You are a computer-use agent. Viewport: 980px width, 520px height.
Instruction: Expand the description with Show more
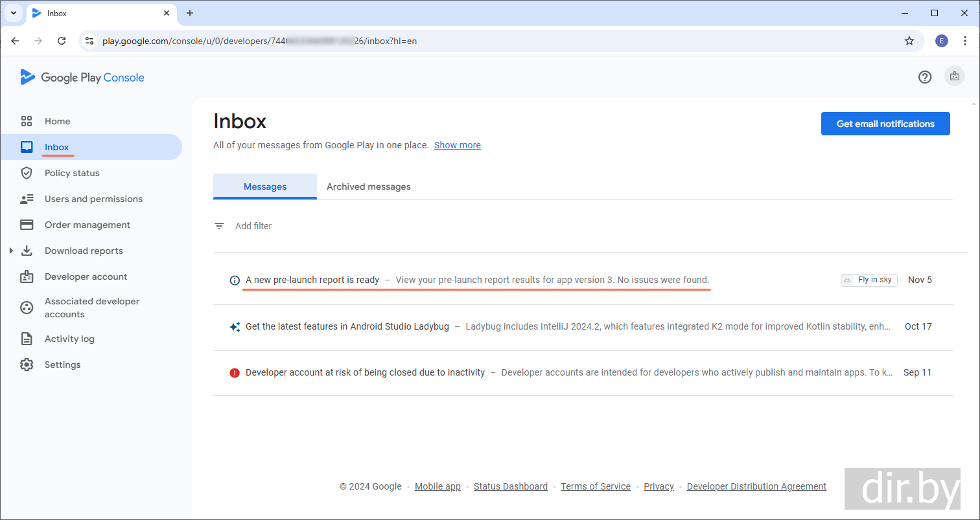[x=457, y=145]
